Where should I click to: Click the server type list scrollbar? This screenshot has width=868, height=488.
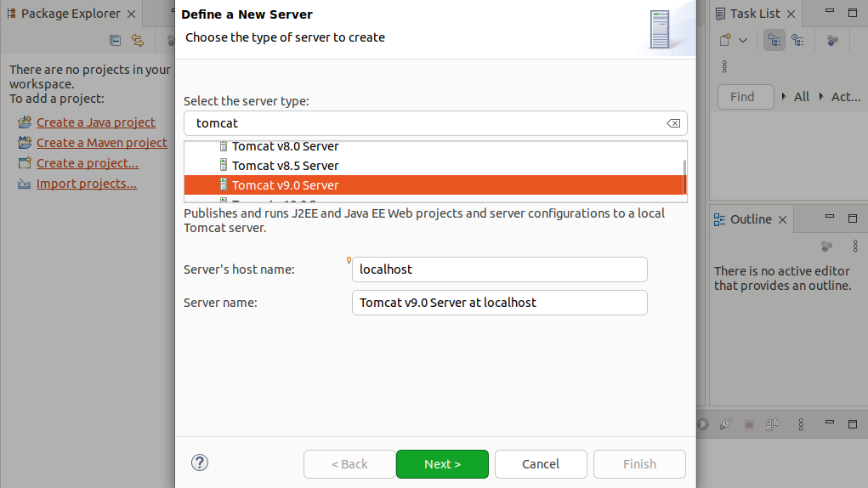pos(684,177)
